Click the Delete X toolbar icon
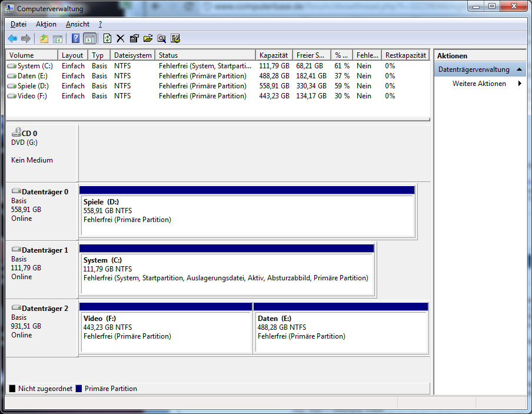Image resolution: width=532 pixels, height=414 pixels. tap(121, 39)
